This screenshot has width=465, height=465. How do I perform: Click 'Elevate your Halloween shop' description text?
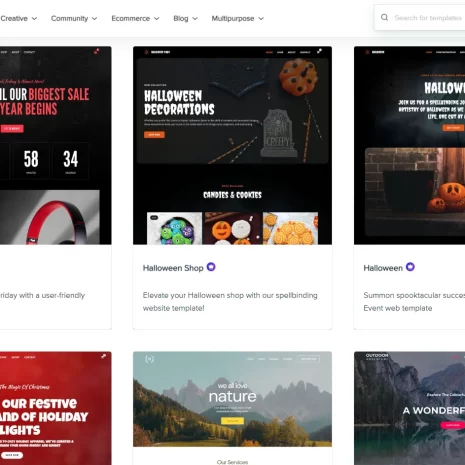pos(230,302)
